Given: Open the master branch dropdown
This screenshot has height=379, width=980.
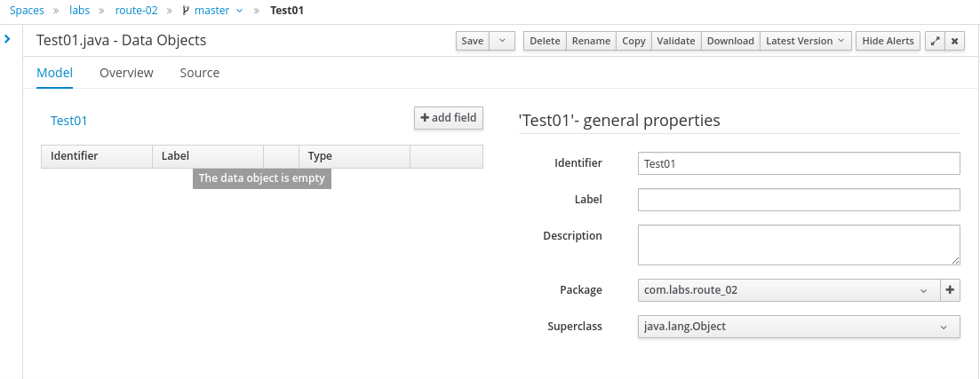Looking at the screenshot, I should [212, 11].
